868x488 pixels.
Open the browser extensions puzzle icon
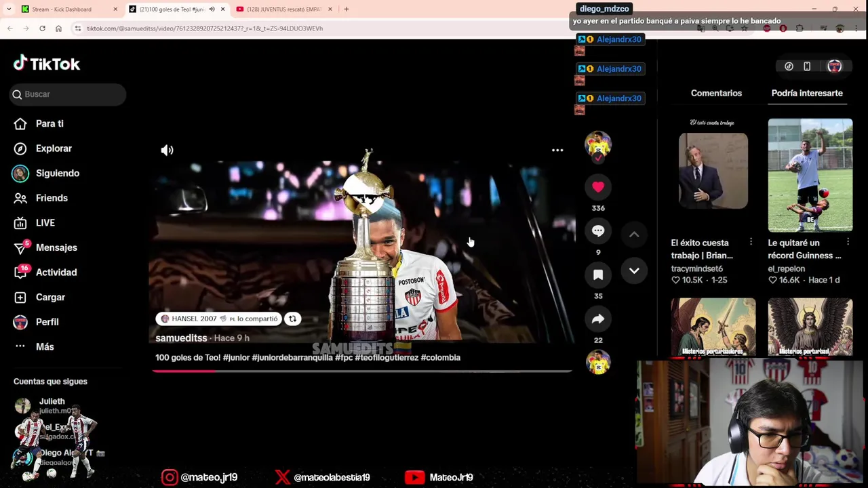[x=800, y=28]
